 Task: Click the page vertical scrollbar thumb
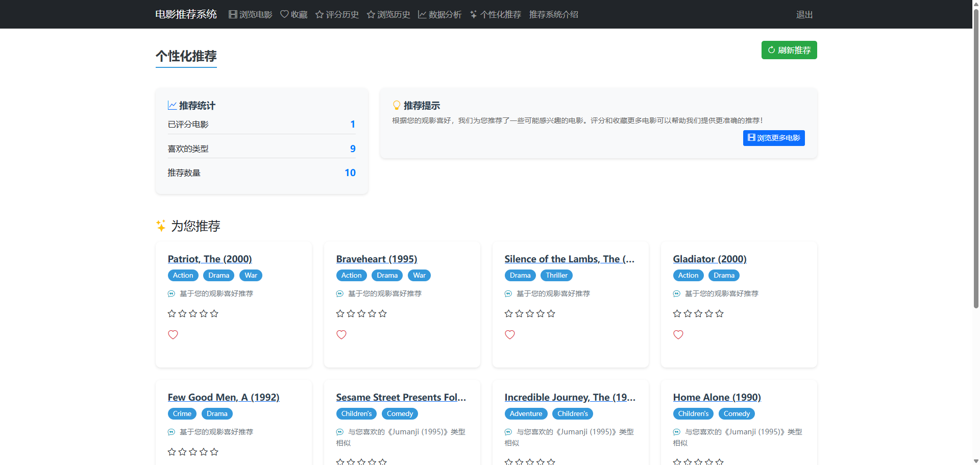coord(976,158)
